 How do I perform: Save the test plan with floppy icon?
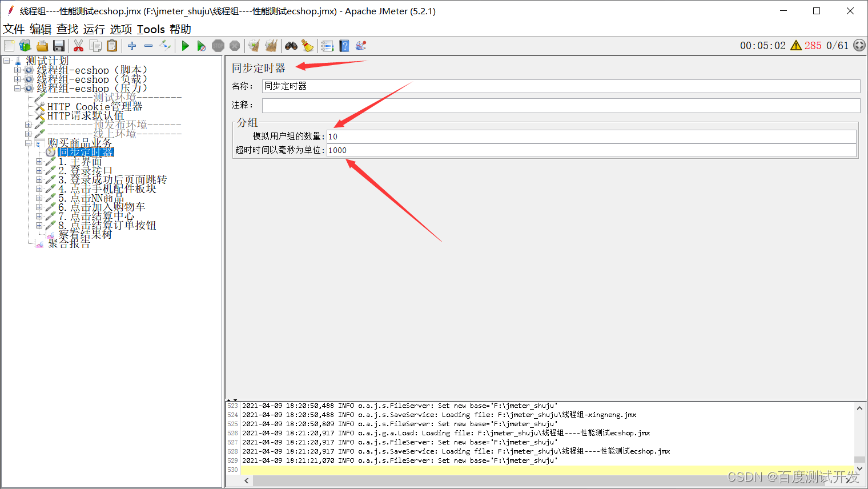pyautogui.click(x=58, y=46)
